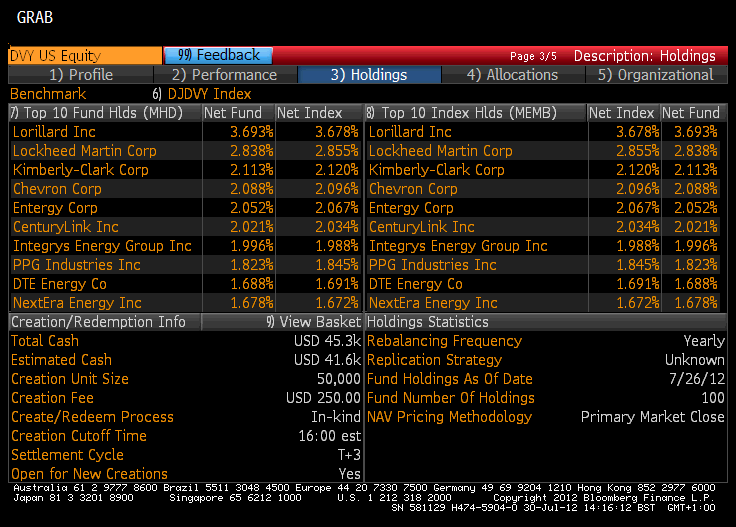This screenshot has height=527, width=736.
Task: Select Lockheed Martin Corp in index holdings
Action: [440, 151]
